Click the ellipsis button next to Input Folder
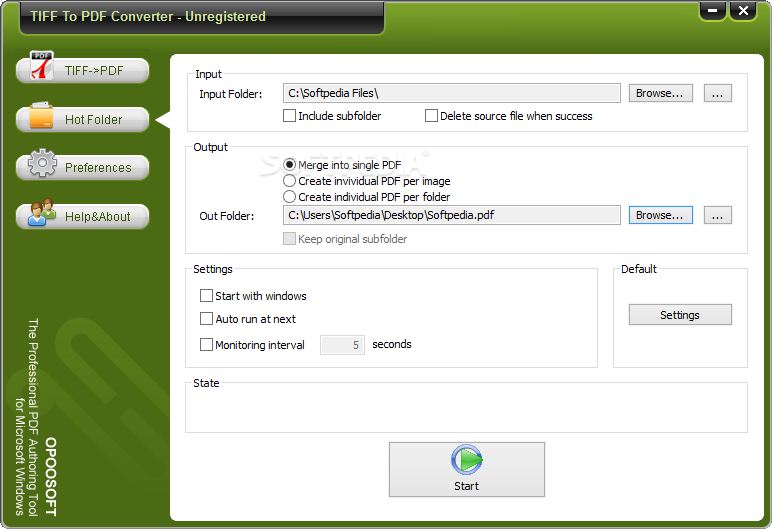772x529 pixels. [717, 93]
